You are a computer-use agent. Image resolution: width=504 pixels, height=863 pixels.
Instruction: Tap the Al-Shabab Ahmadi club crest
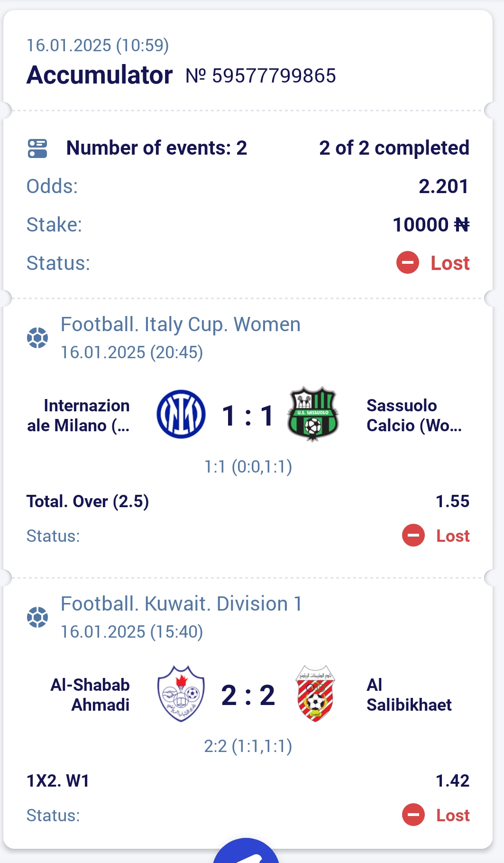click(x=181, y=694)
